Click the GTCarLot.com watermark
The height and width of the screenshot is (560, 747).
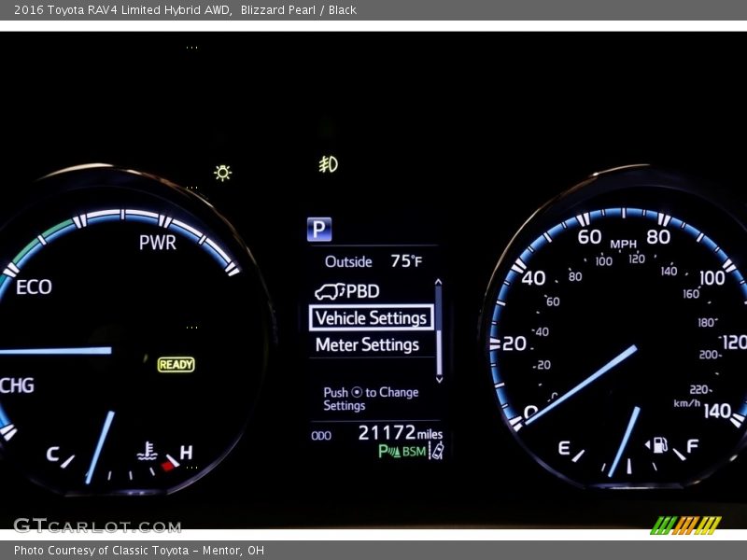pyautogui.click(x=97, y=526)
